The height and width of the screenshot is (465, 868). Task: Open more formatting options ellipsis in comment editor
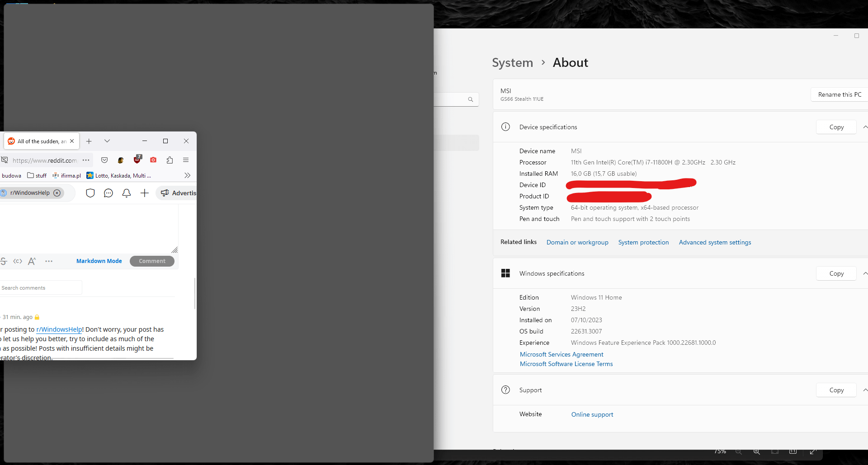point(49,261)
